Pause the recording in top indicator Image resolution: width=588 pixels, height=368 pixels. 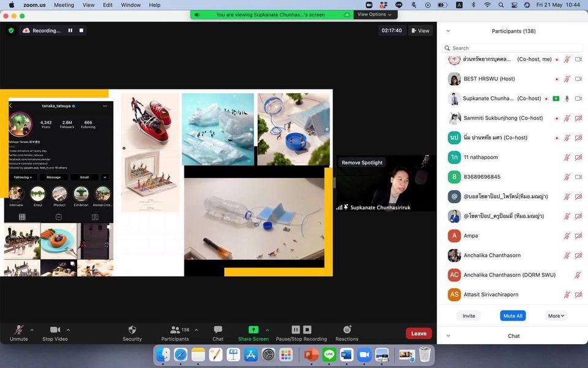tap(70, 31)
